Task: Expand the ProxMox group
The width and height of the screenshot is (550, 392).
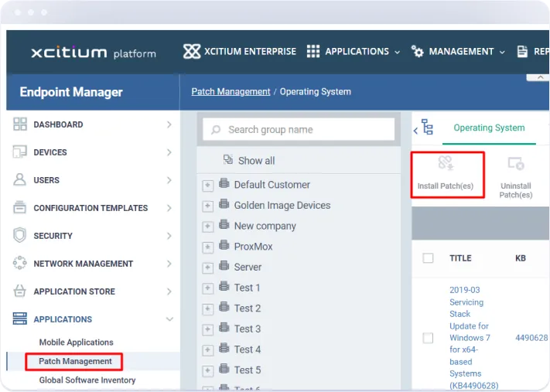Action: [x=207, y=247]
